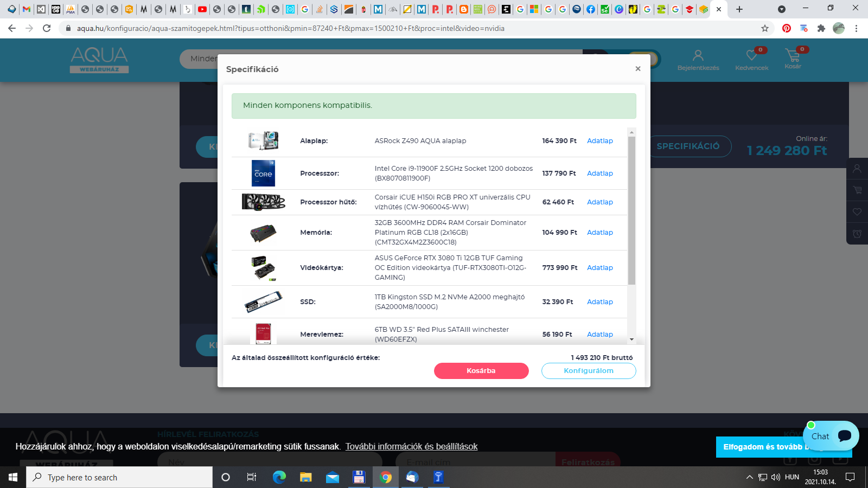Add configuration to cart with Kosárba button
Viewport: 868px width, 488px height.
tap(481, 371)
